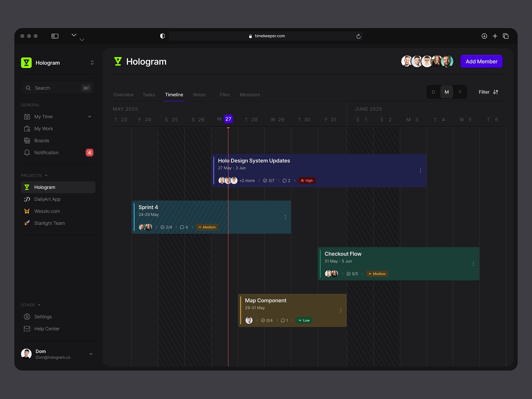
Task: Switch to the Overview tab
Action: 123,94
